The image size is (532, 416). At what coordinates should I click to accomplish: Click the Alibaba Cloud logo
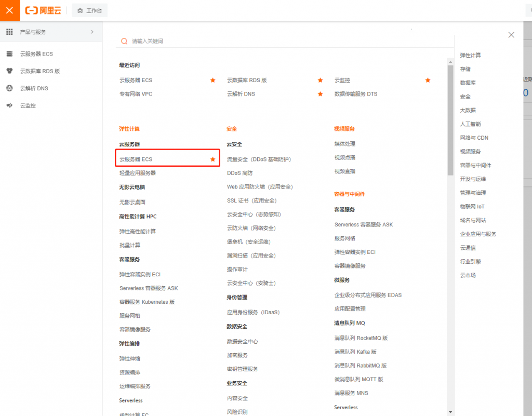[43, 10]
